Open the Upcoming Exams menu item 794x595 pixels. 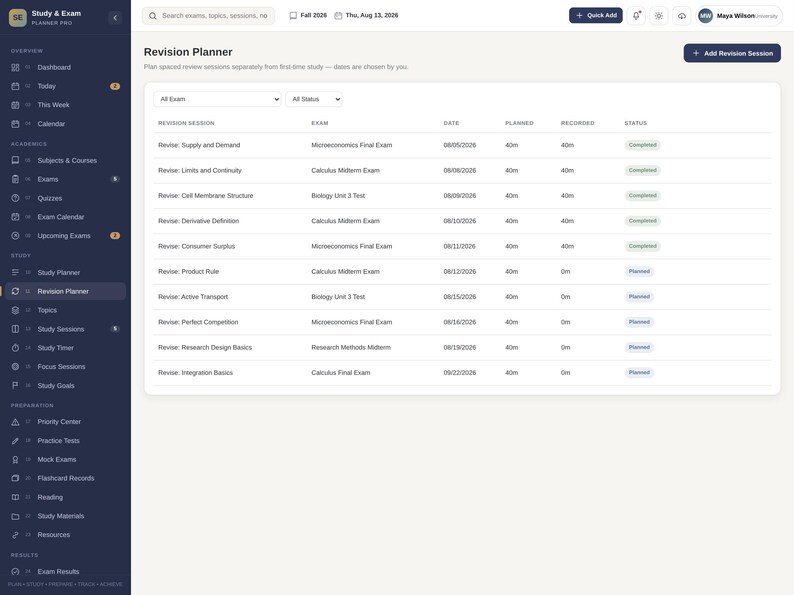(x=65, y=235)
